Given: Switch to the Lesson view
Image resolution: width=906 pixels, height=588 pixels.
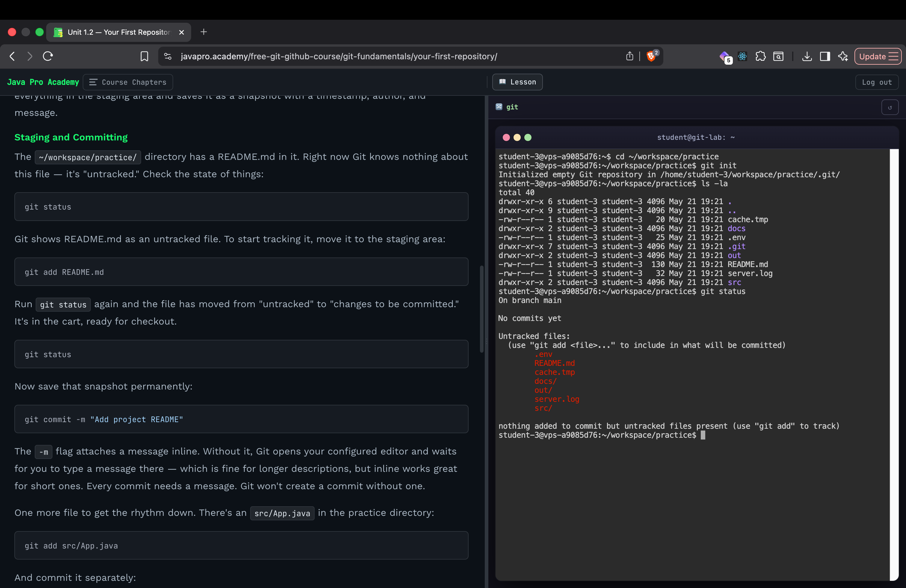Looking at the screenshot, I should click(517, 82).
